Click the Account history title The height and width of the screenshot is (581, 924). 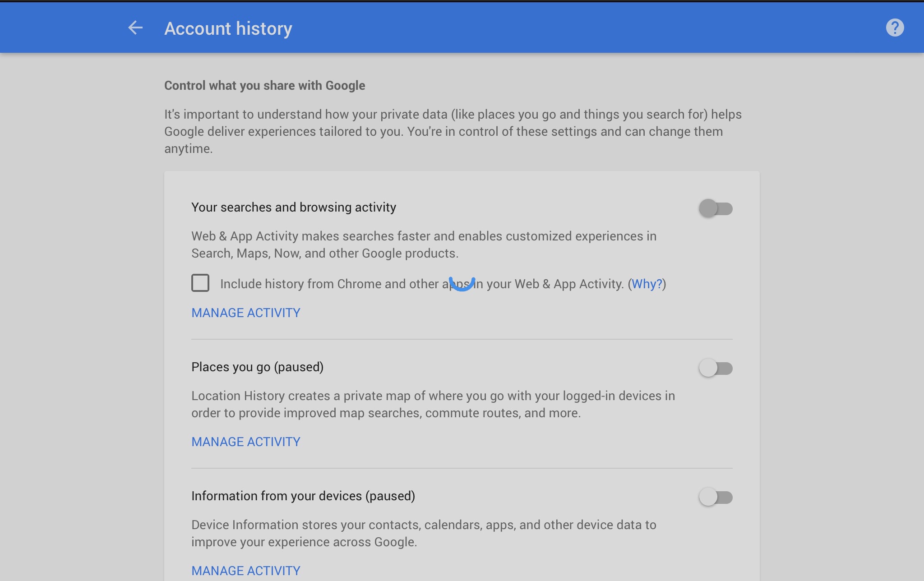[228, 28]
